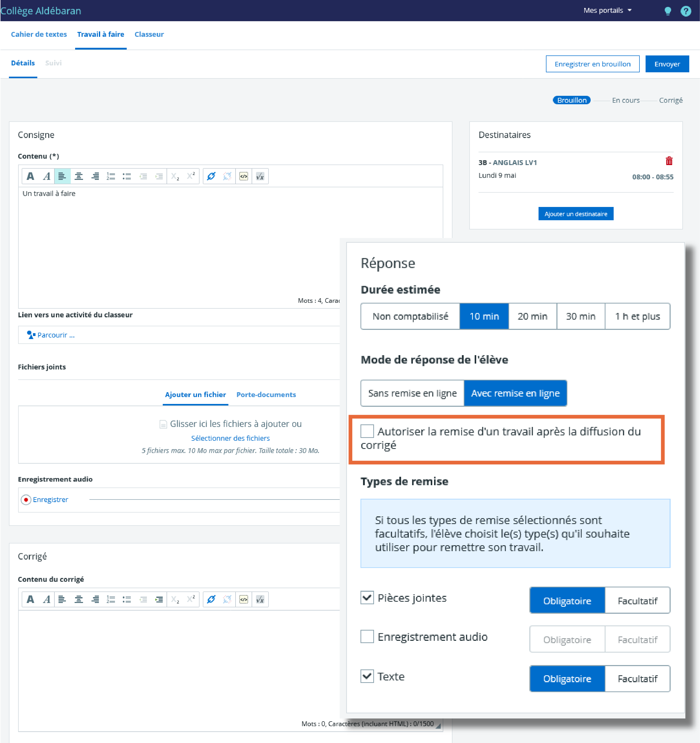Check the Enregistrement audio remise type
The image size is (700, 743).
click(x=367, y=636)
